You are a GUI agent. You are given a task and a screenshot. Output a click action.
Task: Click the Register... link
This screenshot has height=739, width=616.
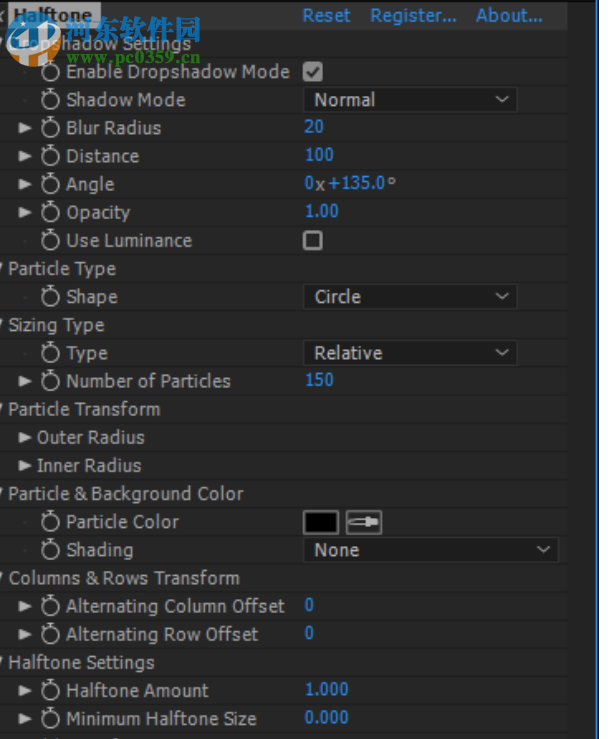[413, 16]
